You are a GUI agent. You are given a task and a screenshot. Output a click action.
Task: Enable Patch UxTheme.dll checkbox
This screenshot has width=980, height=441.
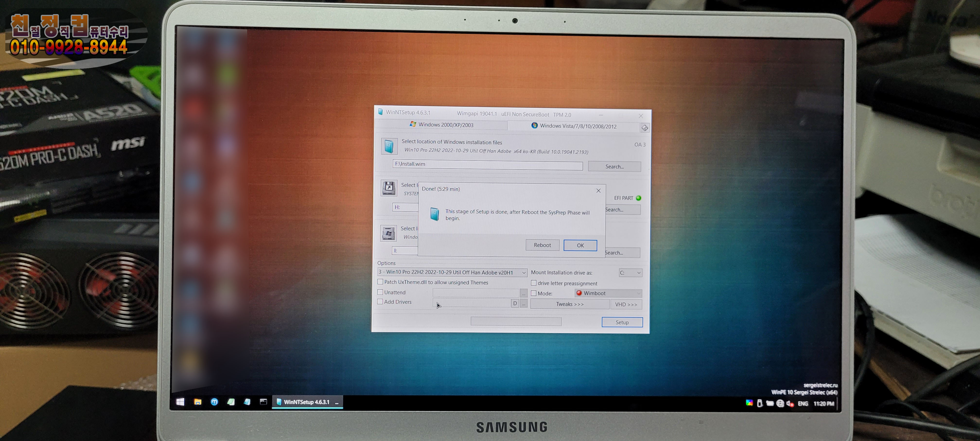click(380, 282)
